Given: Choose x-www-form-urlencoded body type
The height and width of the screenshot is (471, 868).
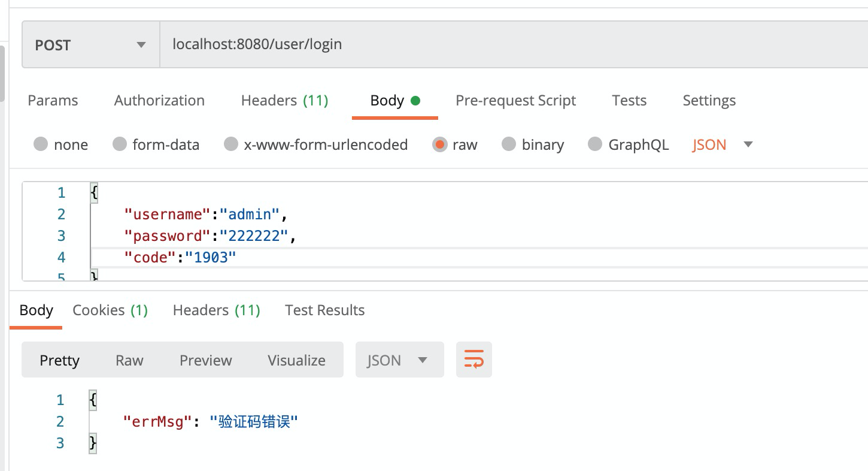Looking at the screenshot, I should point(231,144).
